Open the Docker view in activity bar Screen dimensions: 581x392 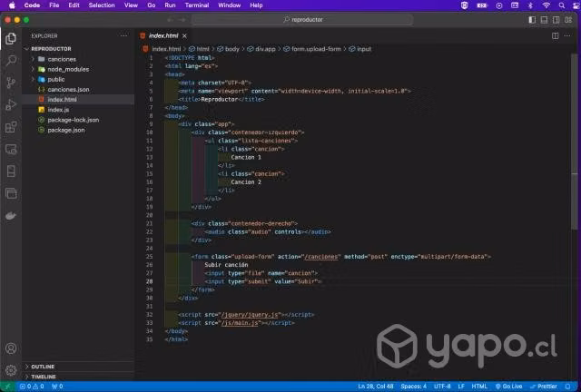coord(11,216)
